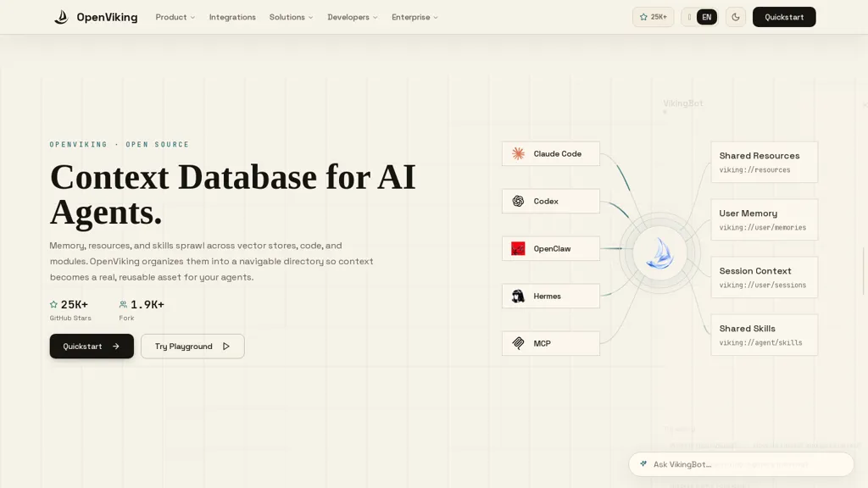
Task: Click the GitHub Stars star icon in hero
Action: coord(53,304)
